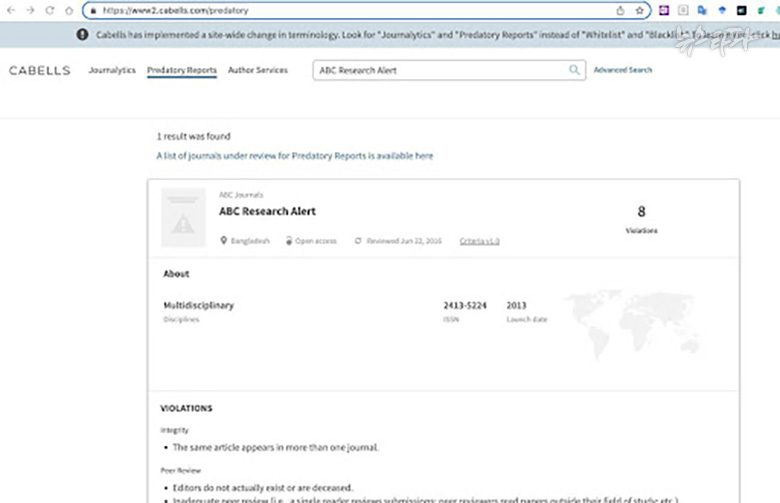Open journals under review list link
The width and height of the screenshot is (780, 503).
click(294, 156)
